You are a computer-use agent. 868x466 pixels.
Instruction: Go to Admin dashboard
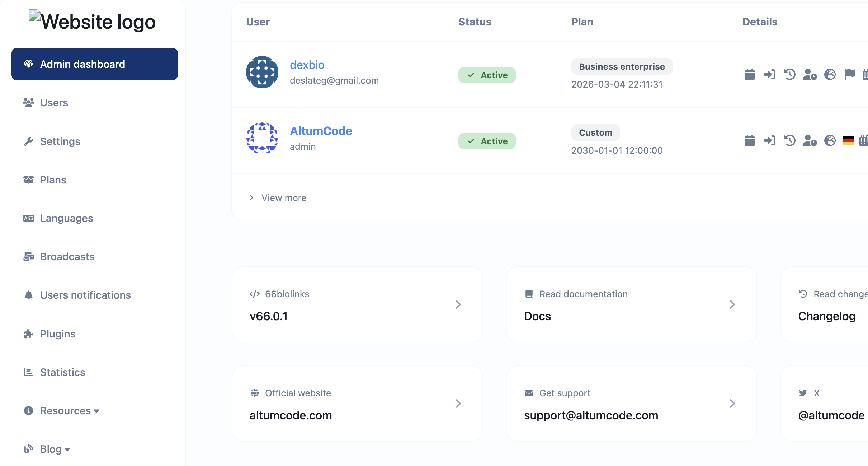click(95, 64)
